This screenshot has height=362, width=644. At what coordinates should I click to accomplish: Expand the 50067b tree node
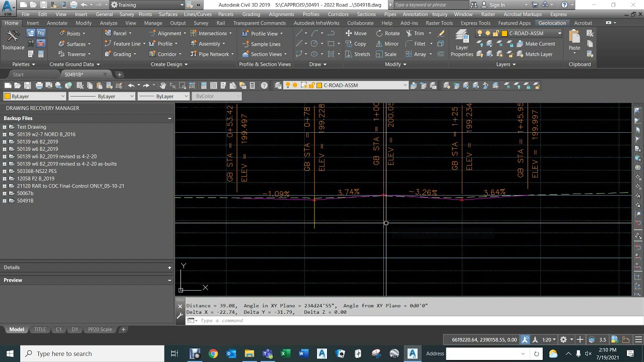click(5, 194)
